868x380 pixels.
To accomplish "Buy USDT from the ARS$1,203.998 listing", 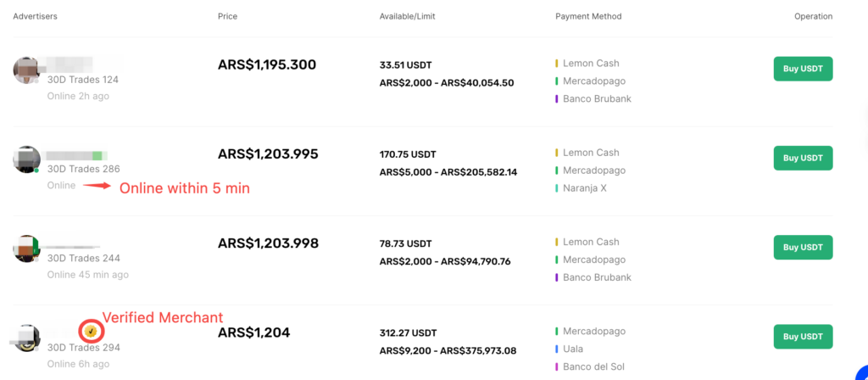I will (803, 247).
